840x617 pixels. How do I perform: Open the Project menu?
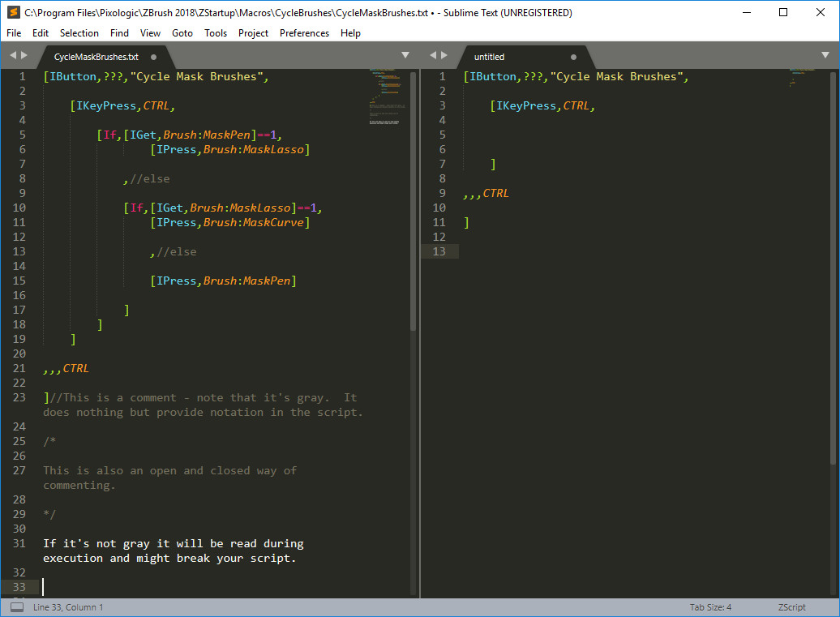[x=254, y=33]
